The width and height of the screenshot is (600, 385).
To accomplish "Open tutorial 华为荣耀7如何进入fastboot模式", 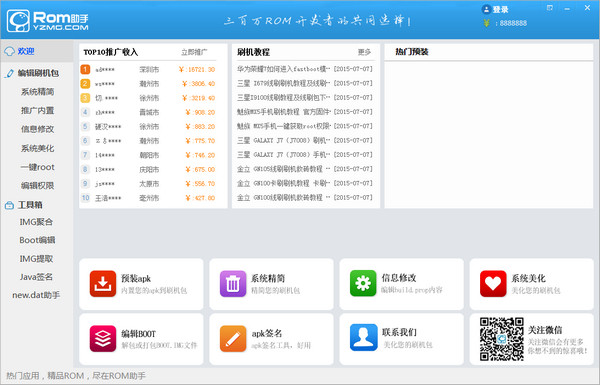I will [x=284, y=69].
